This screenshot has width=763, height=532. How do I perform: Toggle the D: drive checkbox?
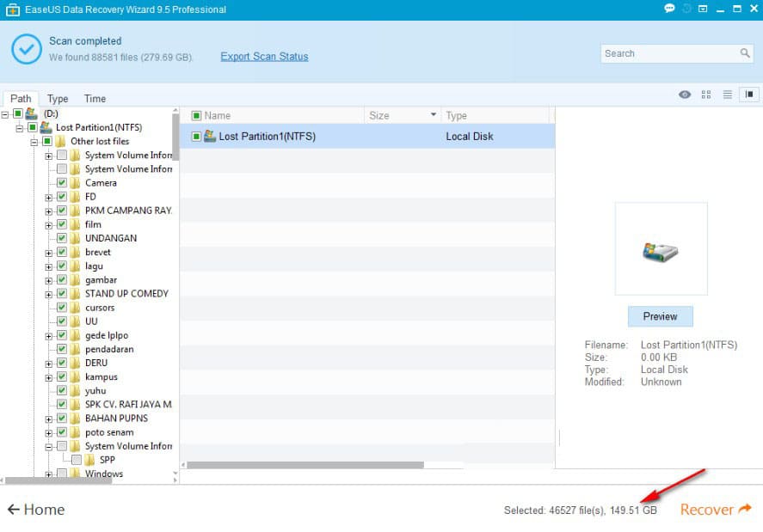(18, 113)
